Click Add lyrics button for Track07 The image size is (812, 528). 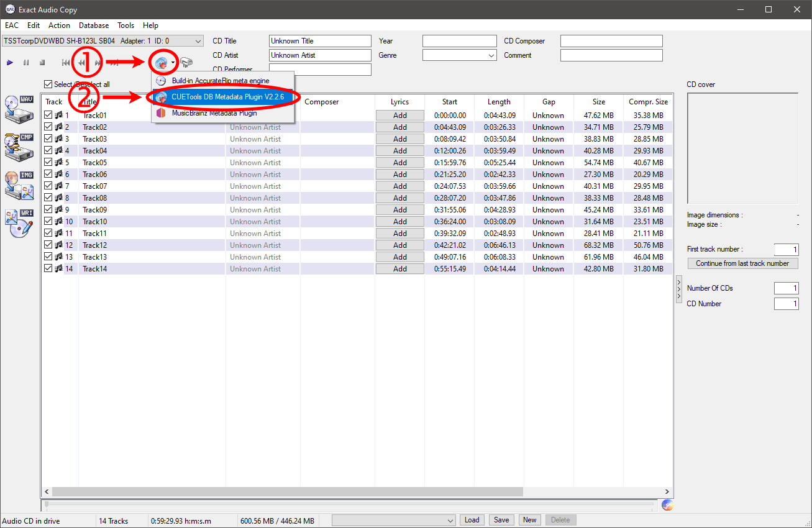click(400, 186)
